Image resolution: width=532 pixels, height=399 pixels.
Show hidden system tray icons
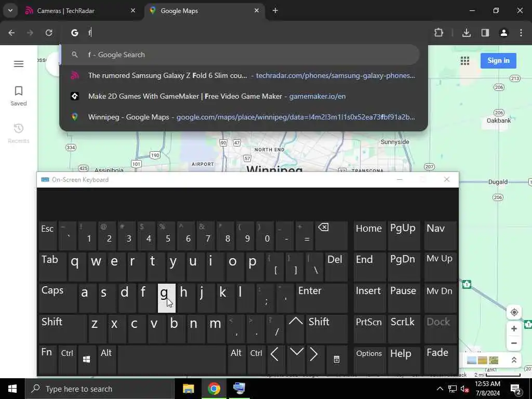[440, 389]
